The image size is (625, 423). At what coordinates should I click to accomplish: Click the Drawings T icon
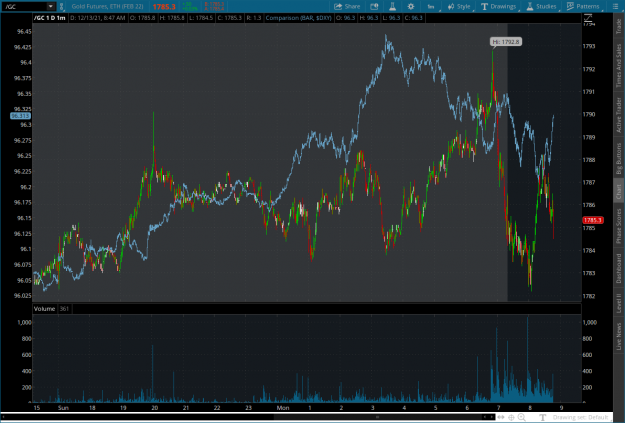point(484,6)
